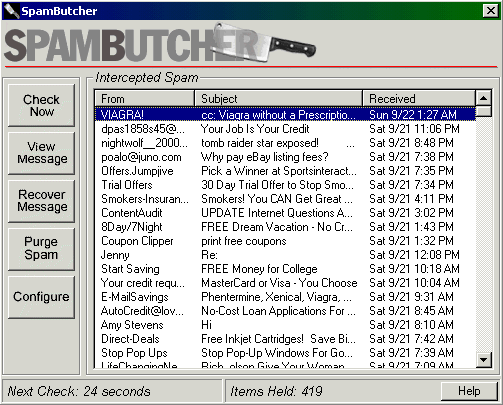Viewport: 503px width, 405px height.
Task: Click the 'FREE Money for College' subject
Action: 259,269
